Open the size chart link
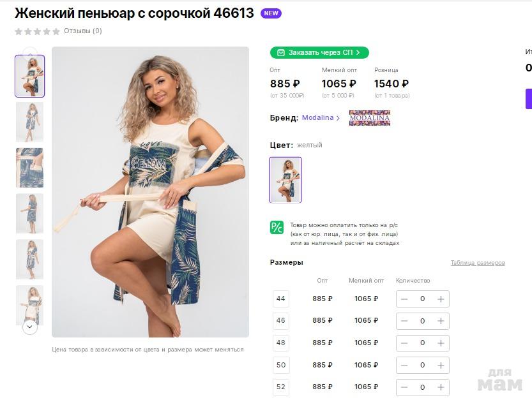Viewport: 532px width, 400px height. pyautogui.click(x=478, y=263)
